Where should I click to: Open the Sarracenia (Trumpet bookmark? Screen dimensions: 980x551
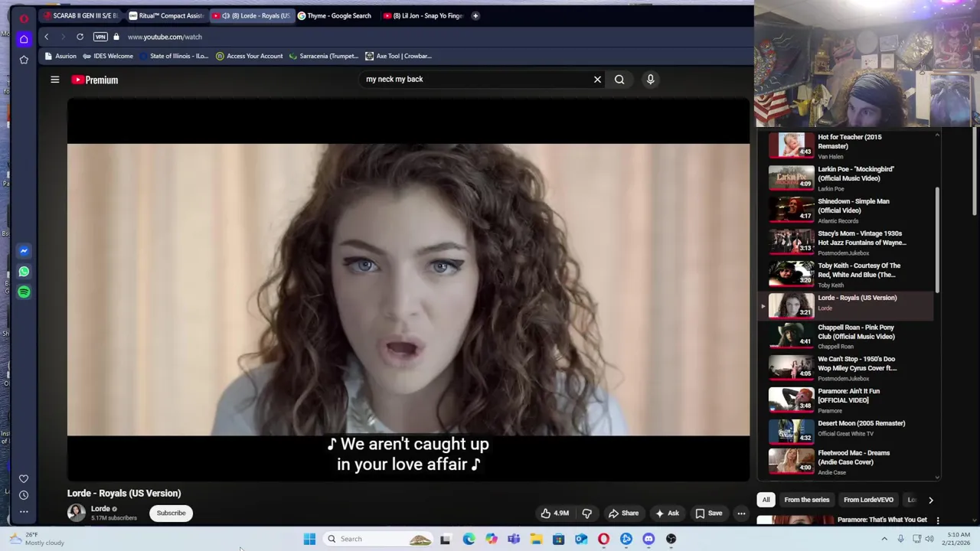tap(323, 56)
